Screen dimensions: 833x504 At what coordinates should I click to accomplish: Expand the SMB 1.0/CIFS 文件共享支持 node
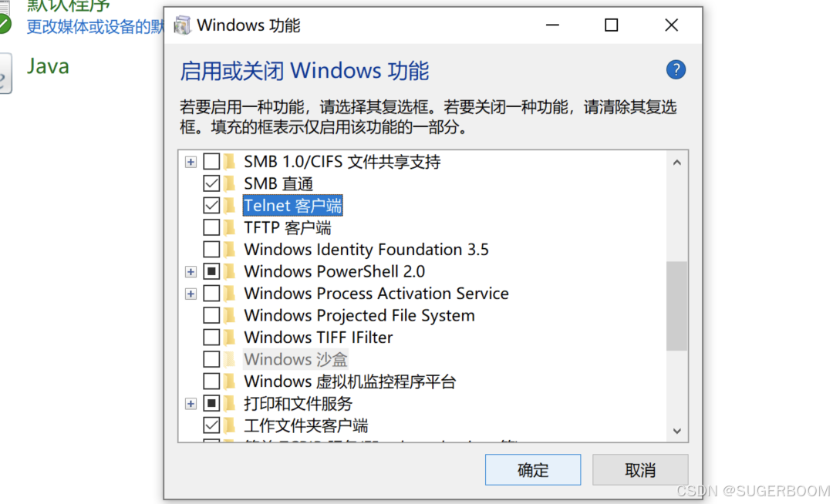[x=191, y=162]
